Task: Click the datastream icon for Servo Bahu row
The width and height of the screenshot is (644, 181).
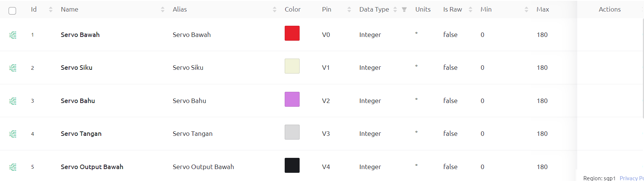Action: click(13, 101)
